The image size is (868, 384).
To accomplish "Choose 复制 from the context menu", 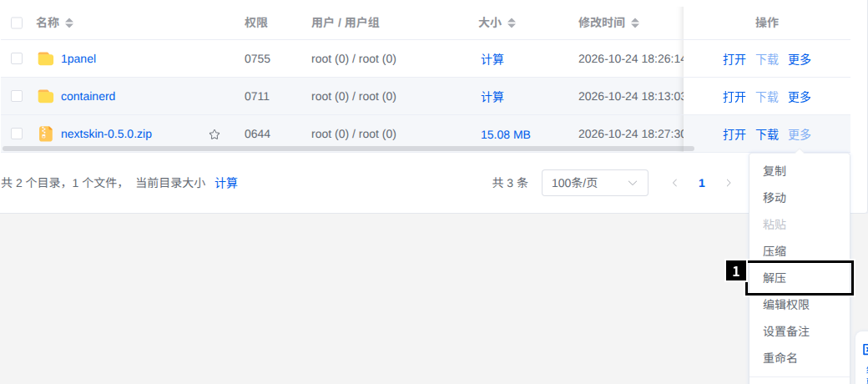I will (x=799, y=171).
